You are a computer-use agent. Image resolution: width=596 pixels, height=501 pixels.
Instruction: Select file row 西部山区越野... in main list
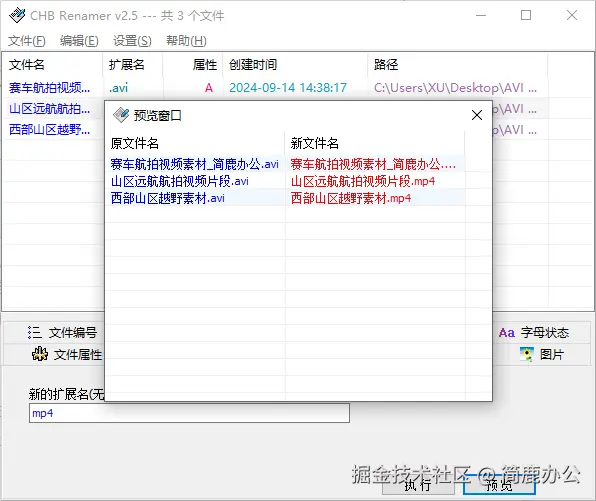pos(49,130)
